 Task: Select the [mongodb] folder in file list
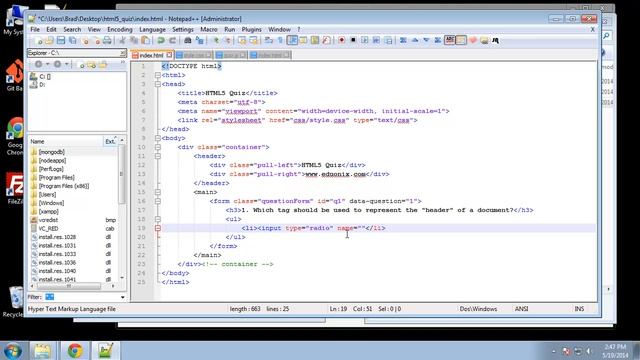coord(51,152)
